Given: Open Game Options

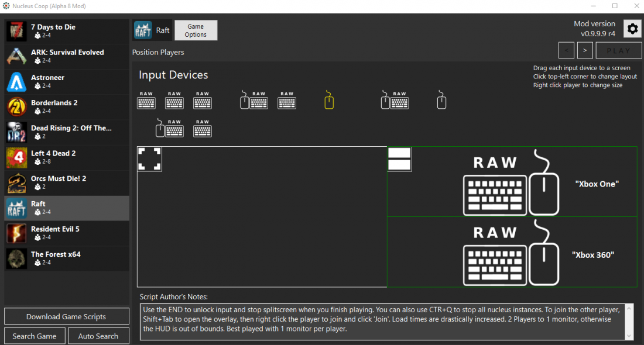Looking at the screenshot, I should coord(196,30).
